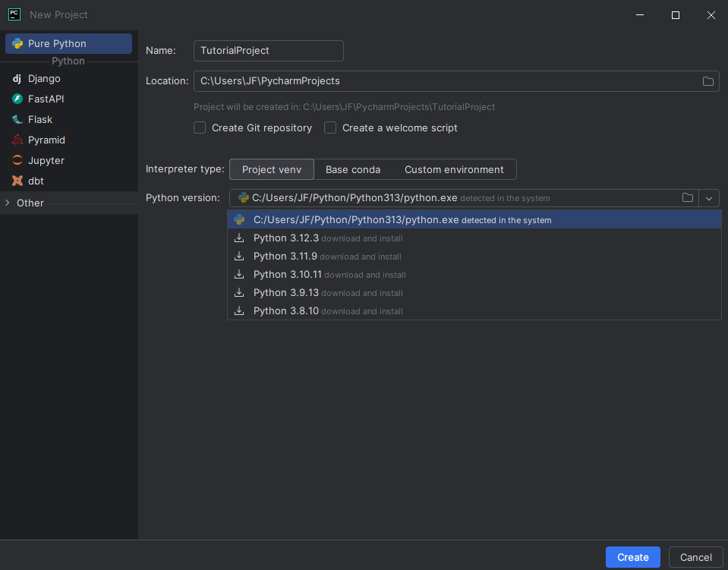Select the Project venv interpreter type
The image size is (728, 570).
[272, 169]
